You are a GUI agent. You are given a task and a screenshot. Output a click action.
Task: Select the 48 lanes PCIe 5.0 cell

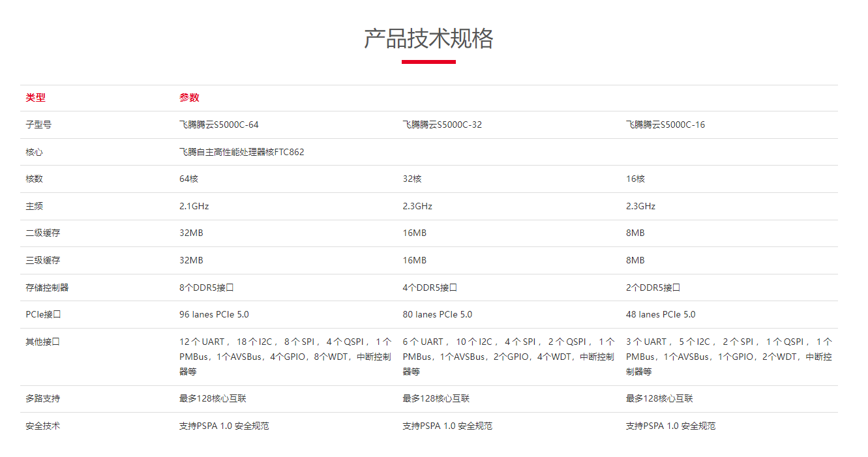pyautogui.click(x=661, y=314)
